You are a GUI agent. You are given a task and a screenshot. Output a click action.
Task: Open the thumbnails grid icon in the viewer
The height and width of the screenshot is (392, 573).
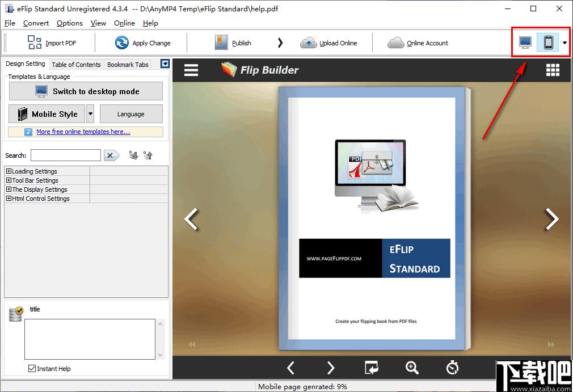tap(552, 70)
